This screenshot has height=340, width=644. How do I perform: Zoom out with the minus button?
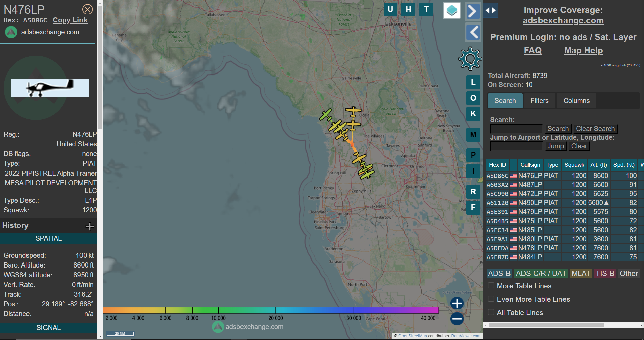pyautogui.click(x=457, y=319)
